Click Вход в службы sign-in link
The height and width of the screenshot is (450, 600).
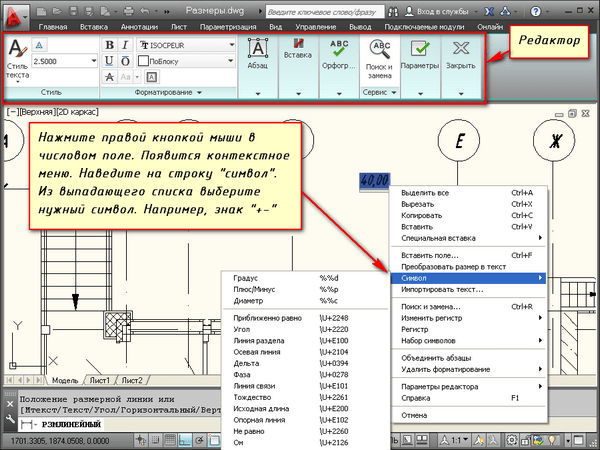pyautogui.click(x=442, y=12)
